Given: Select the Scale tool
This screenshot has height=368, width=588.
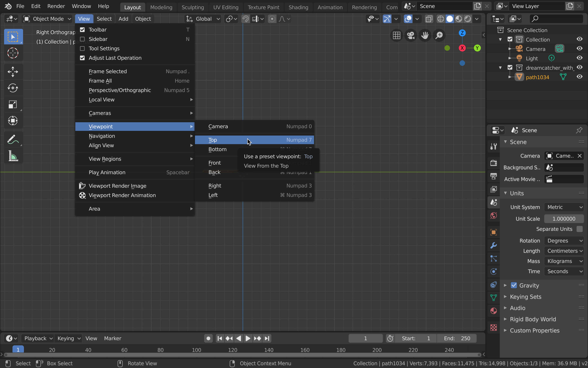Looking at the screenshot, I should [x=13, y=104].
